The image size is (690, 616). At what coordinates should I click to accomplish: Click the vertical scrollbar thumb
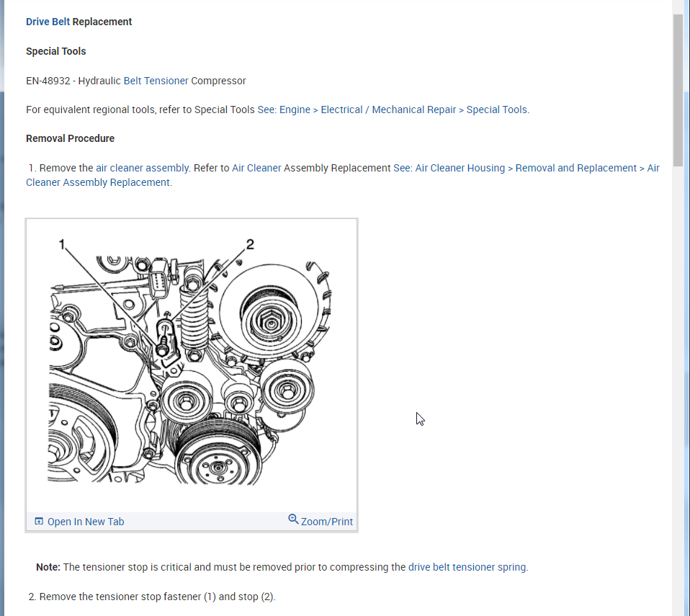[678, 90]
